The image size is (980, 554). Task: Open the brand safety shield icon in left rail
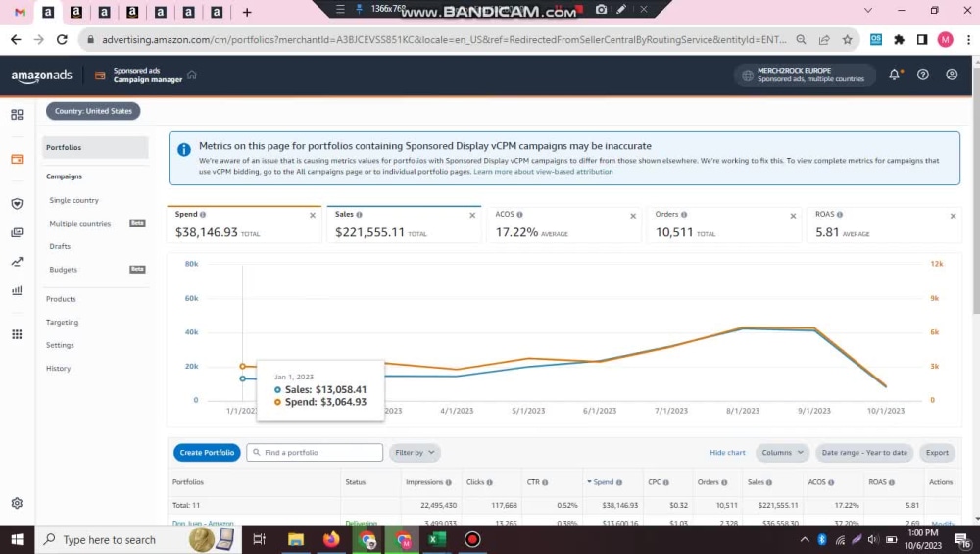coord(17,204)
